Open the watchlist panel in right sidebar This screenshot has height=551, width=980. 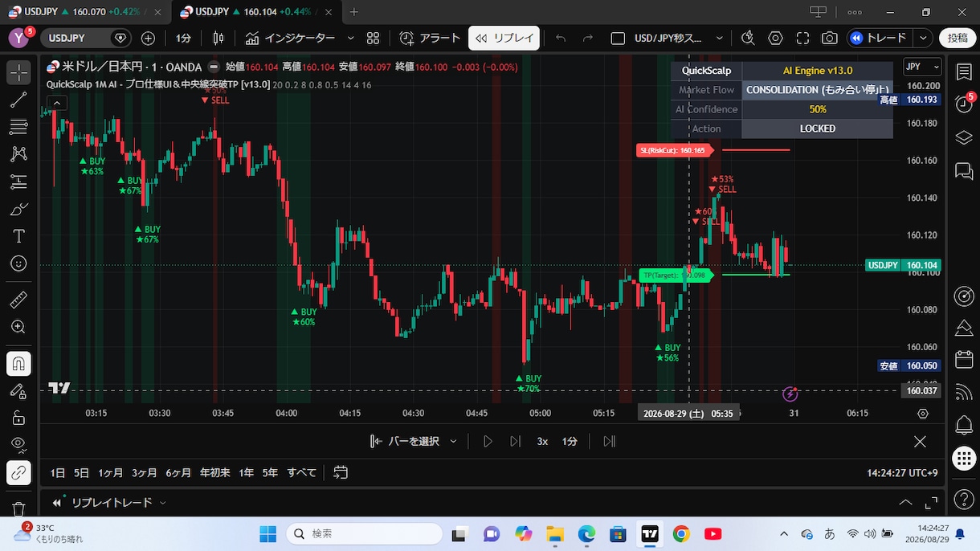point(964,72)
